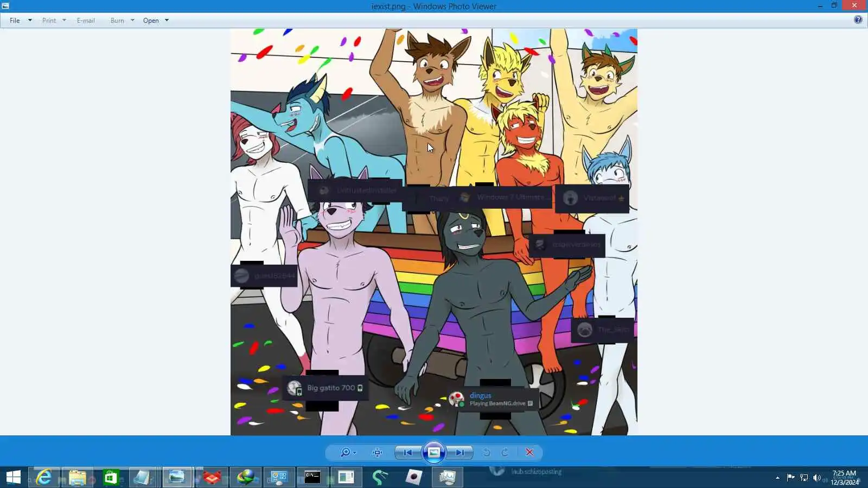Expand the Open dropdown arrow
The image size is (868, 488).
[x=167, y=21]
